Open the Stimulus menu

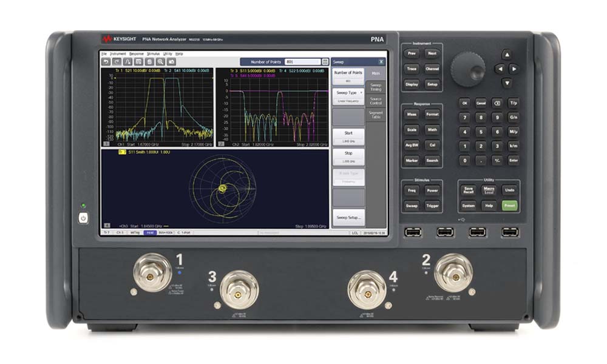pos(152,54)
